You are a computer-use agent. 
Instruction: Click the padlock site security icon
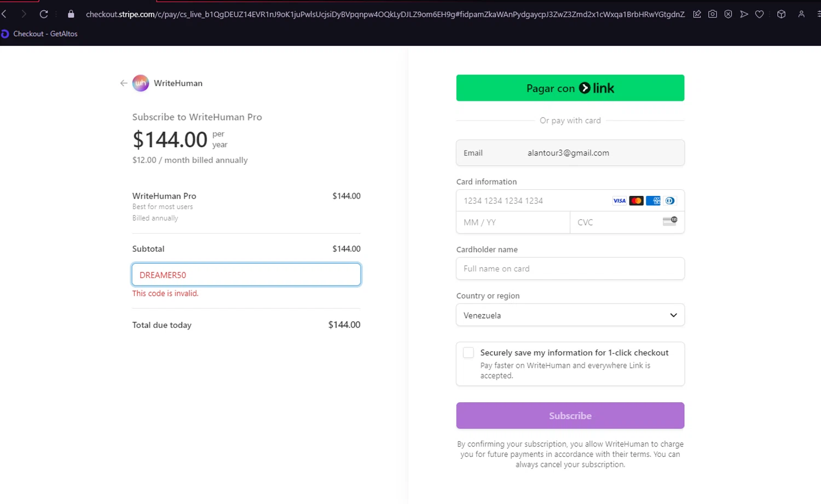click(71, 14)
